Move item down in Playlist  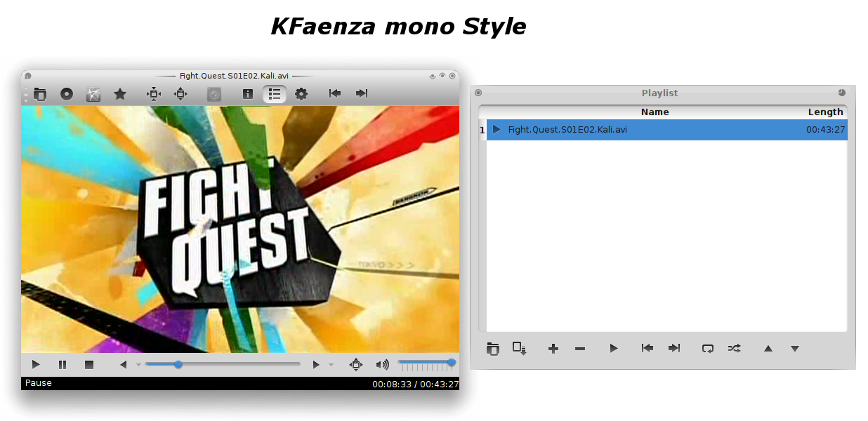pos(795,348)
